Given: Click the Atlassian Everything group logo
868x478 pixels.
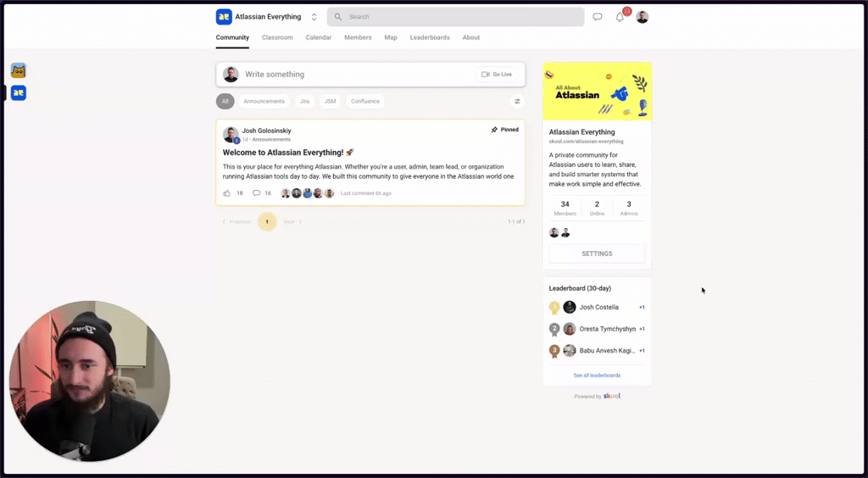Looking at the screenshot, I should coord(224,17).
